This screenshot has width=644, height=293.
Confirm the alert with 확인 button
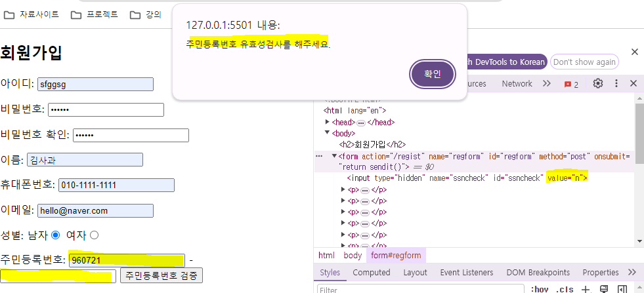pyautogui.click(x=433, y=74)
